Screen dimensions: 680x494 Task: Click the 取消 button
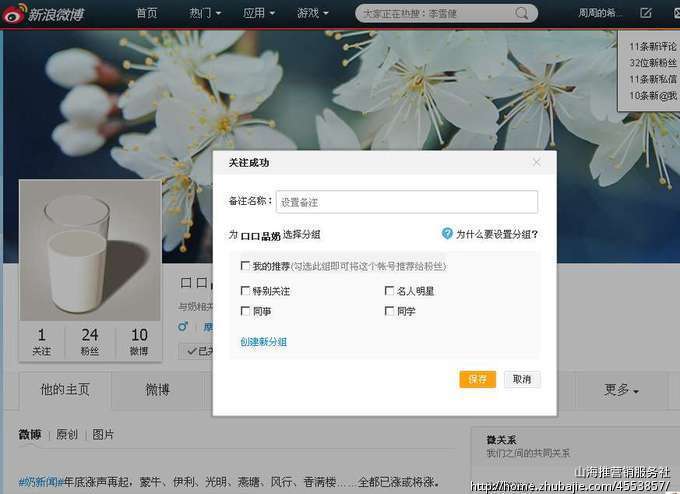point(522,379)
